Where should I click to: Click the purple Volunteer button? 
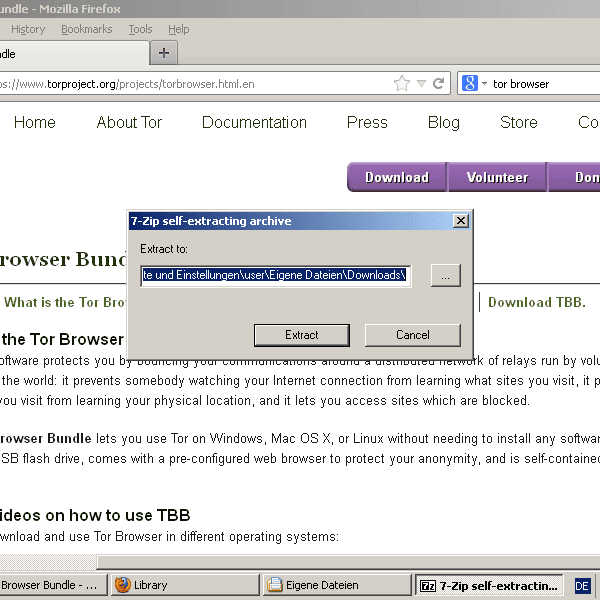[x=497, y=177]
